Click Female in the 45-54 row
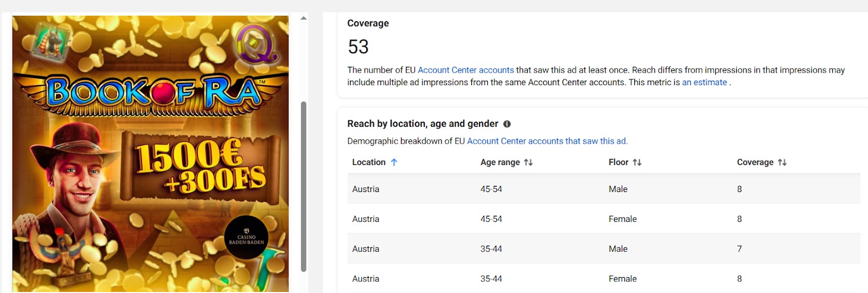This screenshot has height=293, width=868. point(622,219)
